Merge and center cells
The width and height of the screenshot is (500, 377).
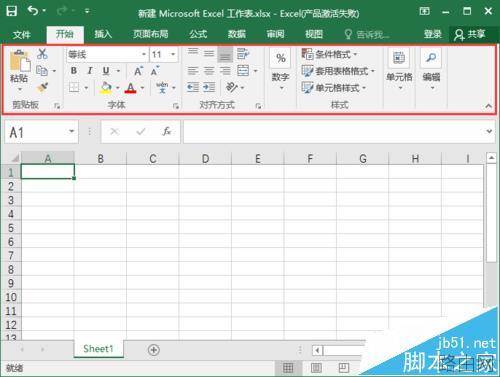click(x=243, y=71)
